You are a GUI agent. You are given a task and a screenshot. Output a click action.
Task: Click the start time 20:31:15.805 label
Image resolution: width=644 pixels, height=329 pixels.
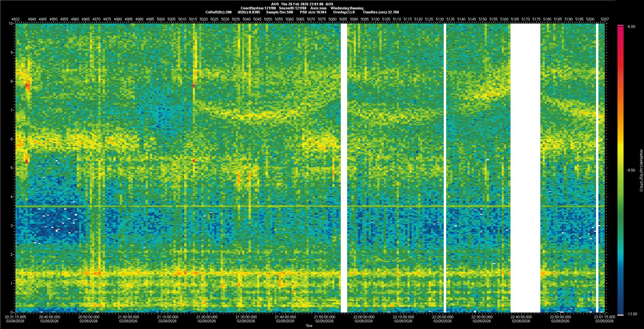tap(15, 317)
